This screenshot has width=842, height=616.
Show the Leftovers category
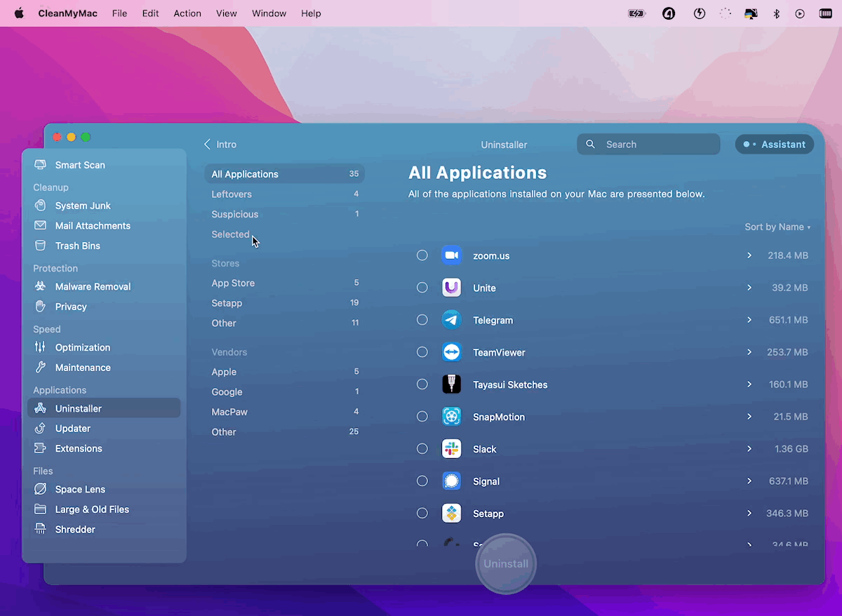click(x=285, y=194)
